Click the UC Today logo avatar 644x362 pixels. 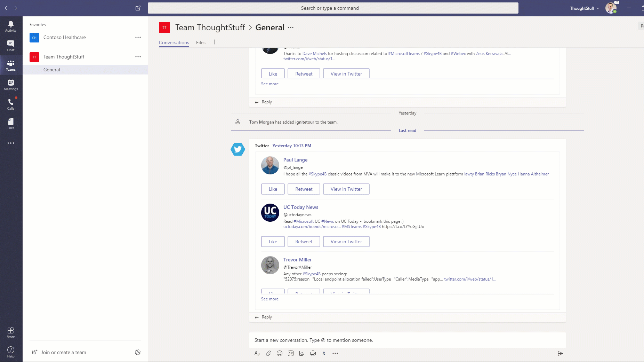[x=270, y=213]
